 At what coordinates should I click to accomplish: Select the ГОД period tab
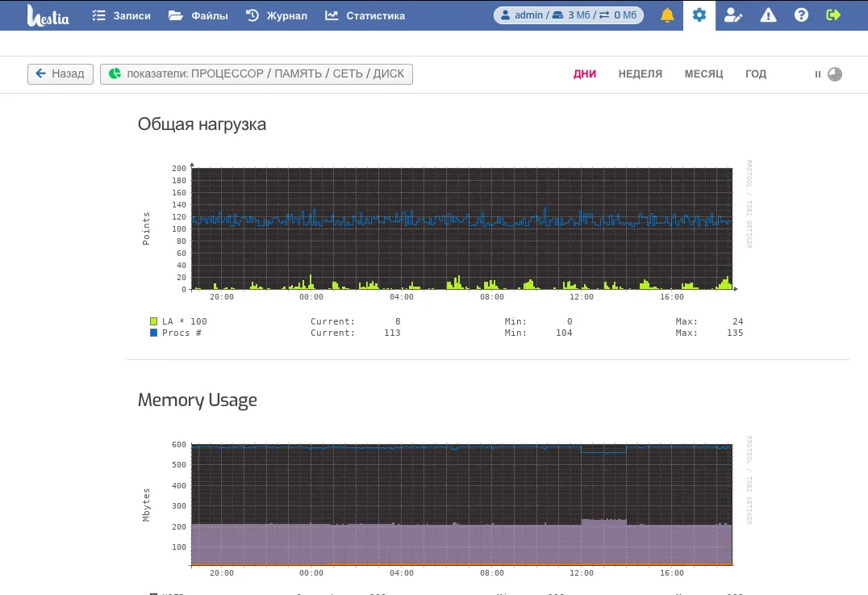[x=756, y=74]
